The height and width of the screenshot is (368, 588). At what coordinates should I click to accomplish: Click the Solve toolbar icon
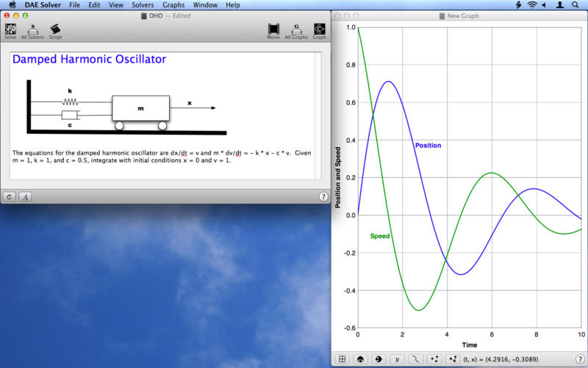point(10,30)
